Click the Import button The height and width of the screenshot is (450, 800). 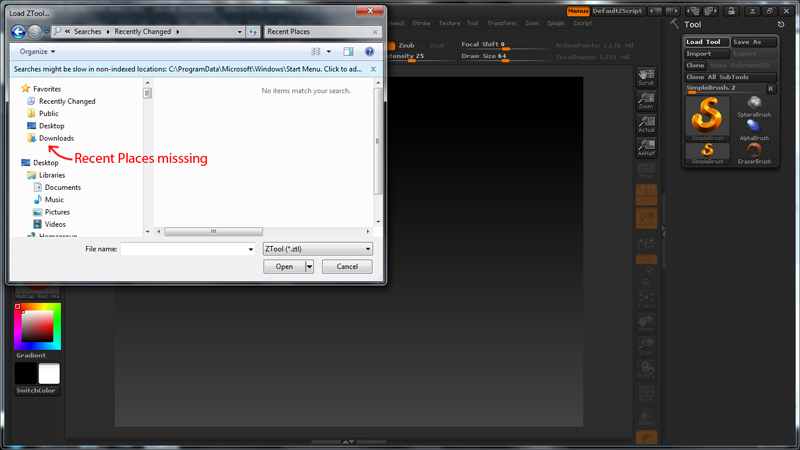pos(707,54)
